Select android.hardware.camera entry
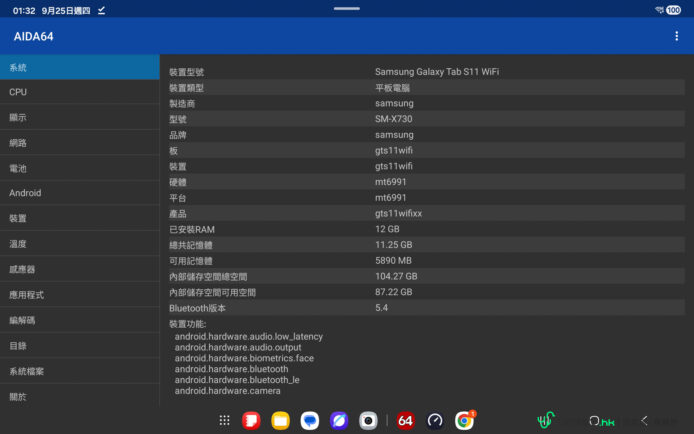Image resolution: width=694 pixels, height=434 pixels. [227, 391]
